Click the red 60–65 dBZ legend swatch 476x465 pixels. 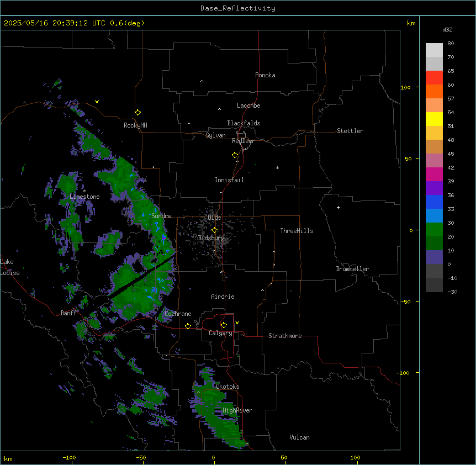point(434,77)
